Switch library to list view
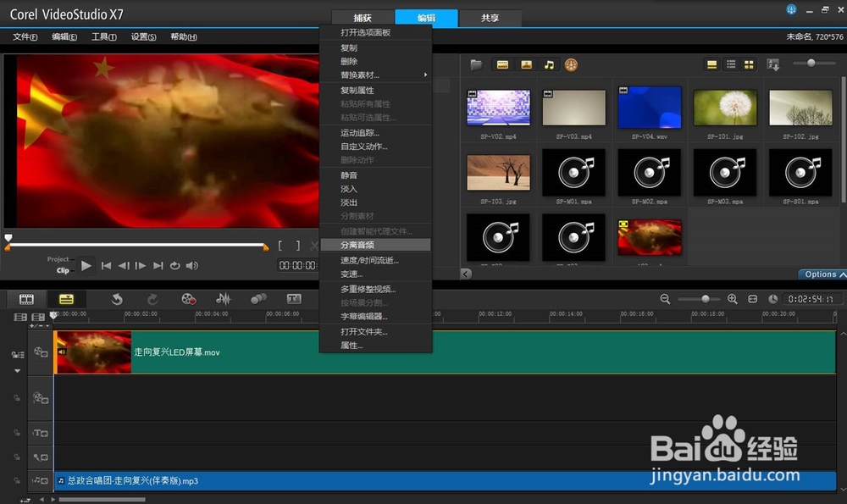The image size is (847, 504). (731, 65)
